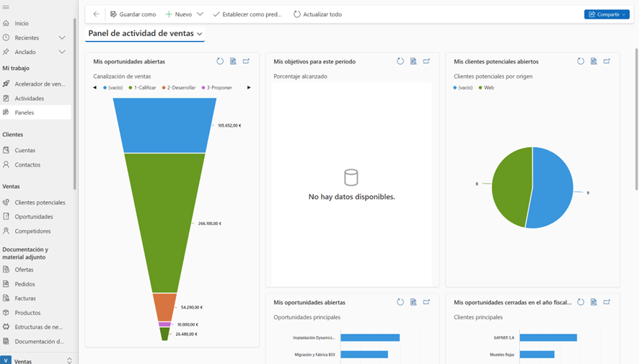Open Oportunidades in the sidebar
Viewport: 639px width, 364px height.
(34, 216)
